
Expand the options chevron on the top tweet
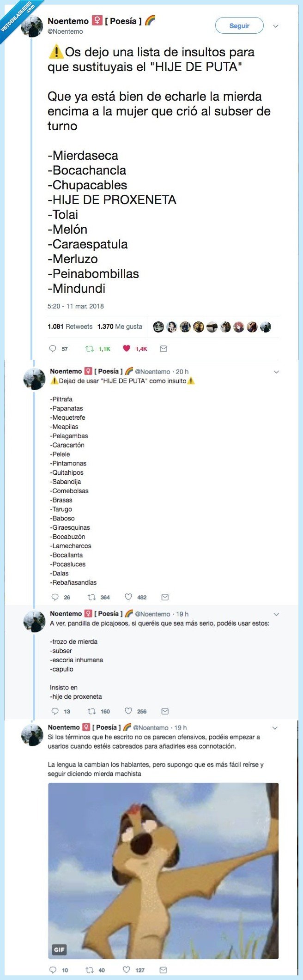point(275,26)
